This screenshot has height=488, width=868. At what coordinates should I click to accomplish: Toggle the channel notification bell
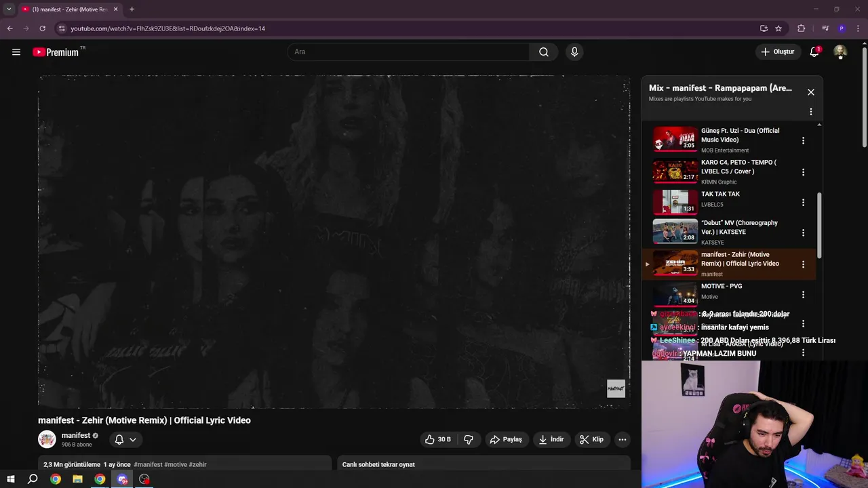tap(119, 440)
